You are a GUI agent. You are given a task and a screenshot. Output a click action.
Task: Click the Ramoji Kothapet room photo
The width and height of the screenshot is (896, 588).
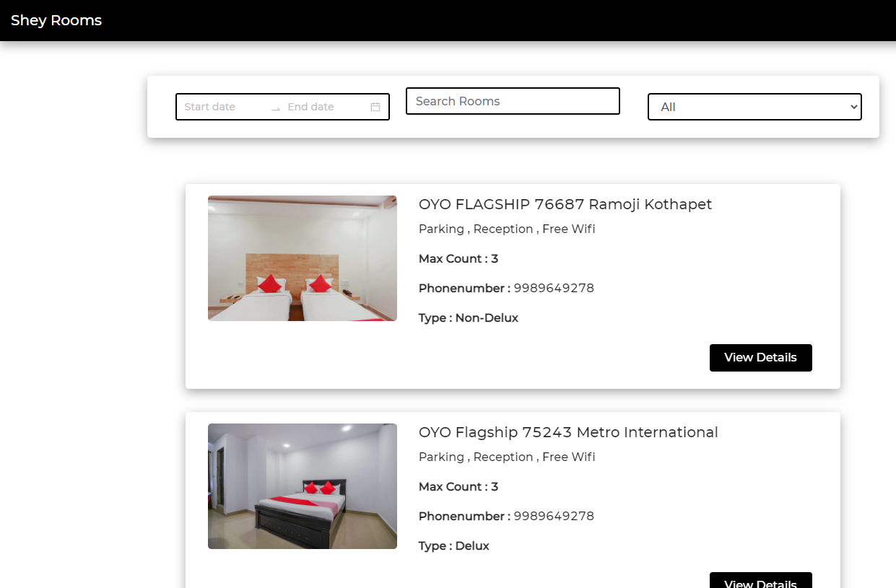[303, 258]
